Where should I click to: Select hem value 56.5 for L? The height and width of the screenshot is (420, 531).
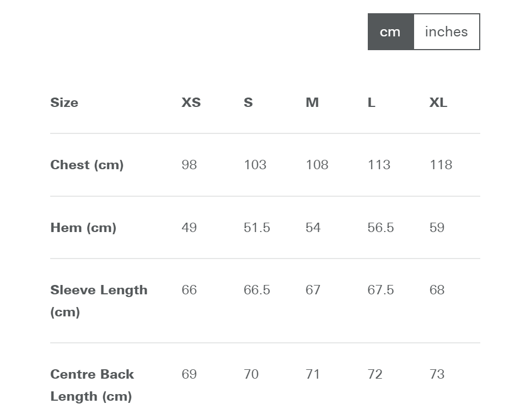tap(380, 228)
